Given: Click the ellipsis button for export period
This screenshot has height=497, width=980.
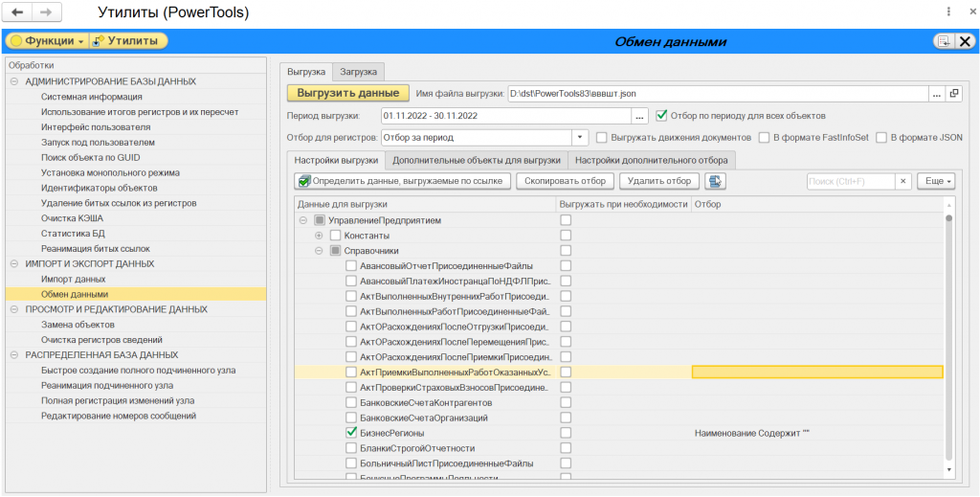Looking at the screenshot, I should (x=640, y=116).
